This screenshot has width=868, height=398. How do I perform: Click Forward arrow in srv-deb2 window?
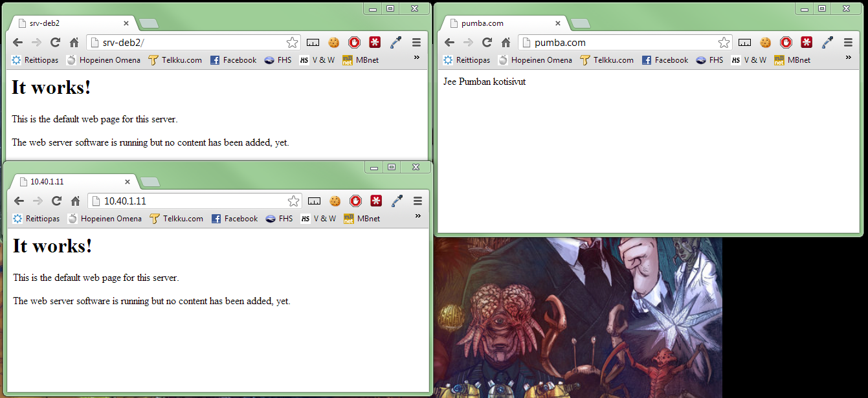pos(37,43)
